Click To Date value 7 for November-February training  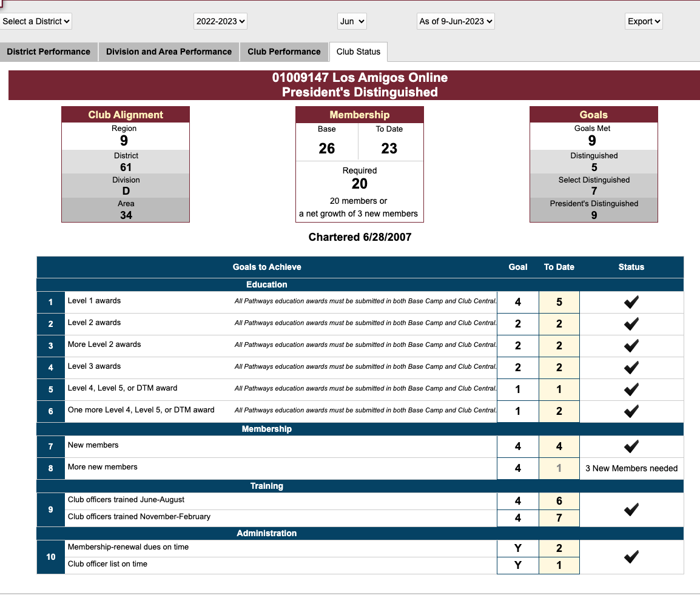tap(559, 518)
